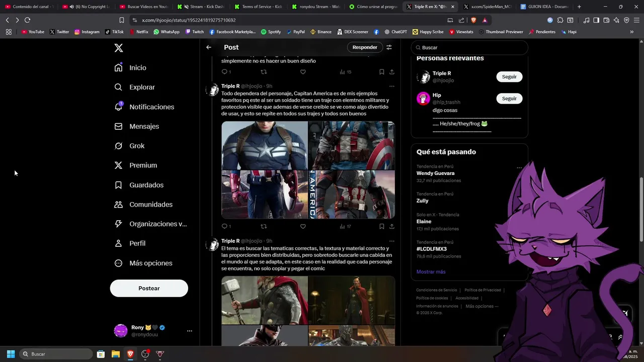Click the Postear button
This screenshot has width=644, height=362.
pos(149,288)
